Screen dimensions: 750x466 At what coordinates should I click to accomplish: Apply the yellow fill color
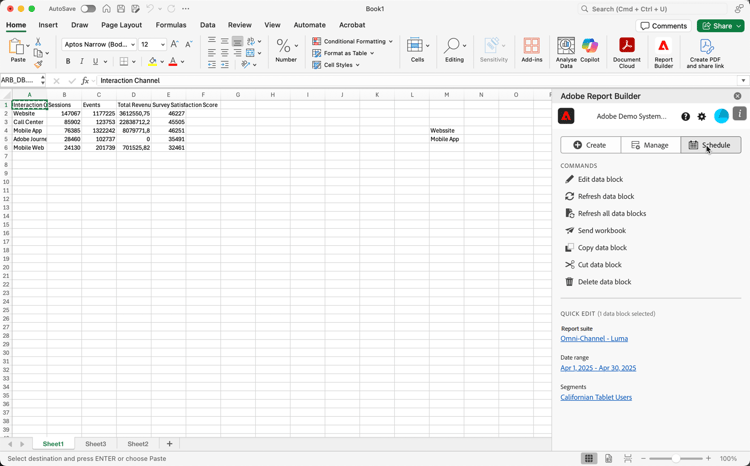pos(153,61)
